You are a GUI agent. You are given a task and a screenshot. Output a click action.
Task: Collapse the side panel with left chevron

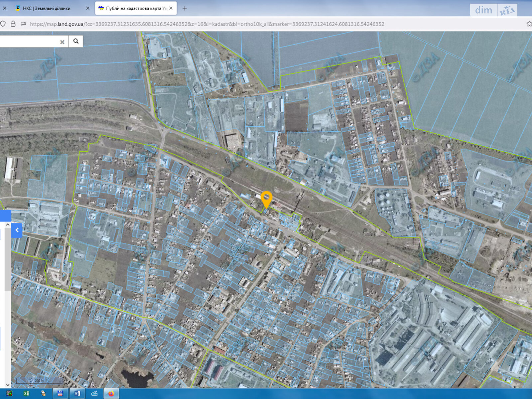(17, 230)
